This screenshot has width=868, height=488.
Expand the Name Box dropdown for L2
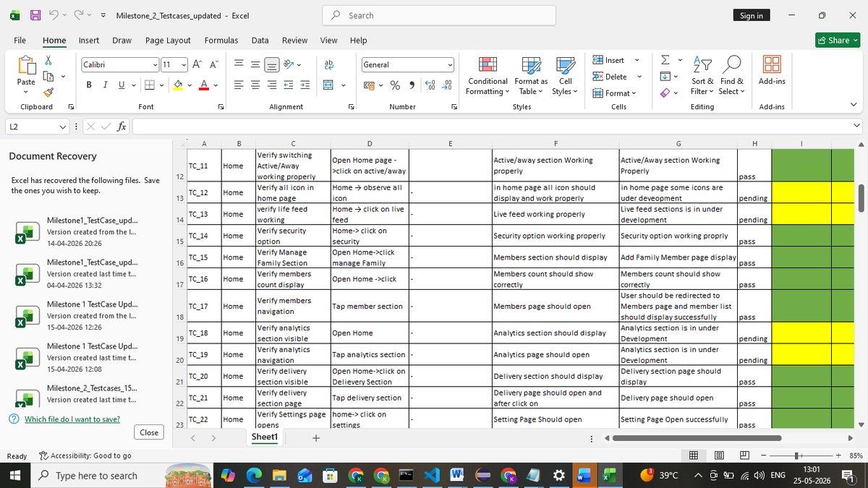pos(63,127)
